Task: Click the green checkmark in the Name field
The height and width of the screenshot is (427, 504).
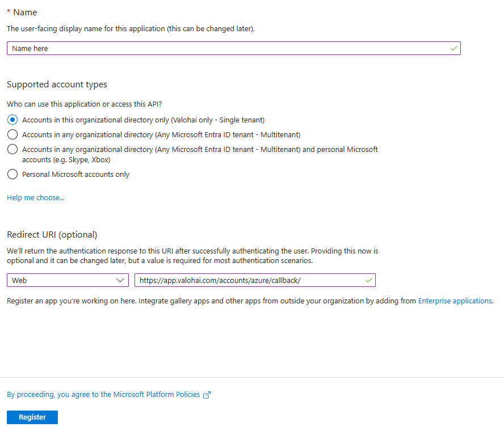Action: (454, 48)
